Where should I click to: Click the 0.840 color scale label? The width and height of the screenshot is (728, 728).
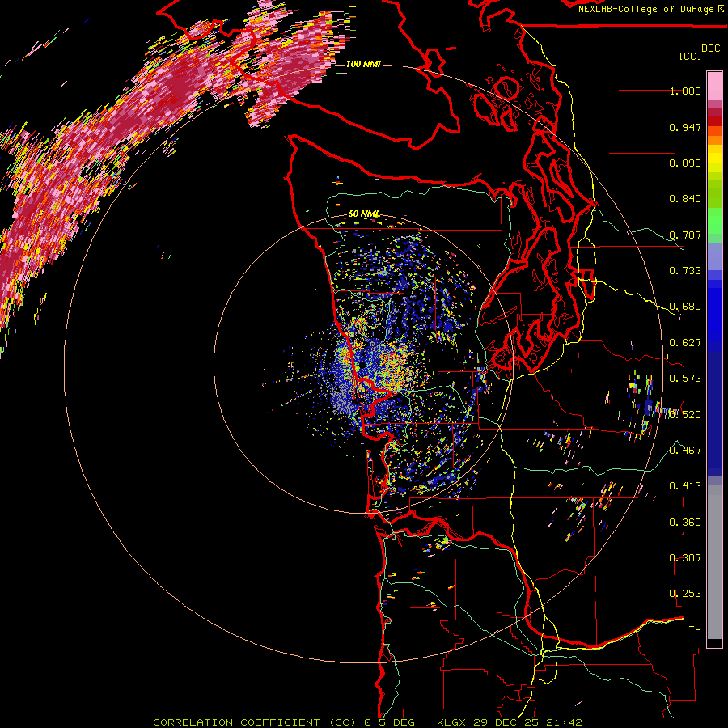coord(685,199)
